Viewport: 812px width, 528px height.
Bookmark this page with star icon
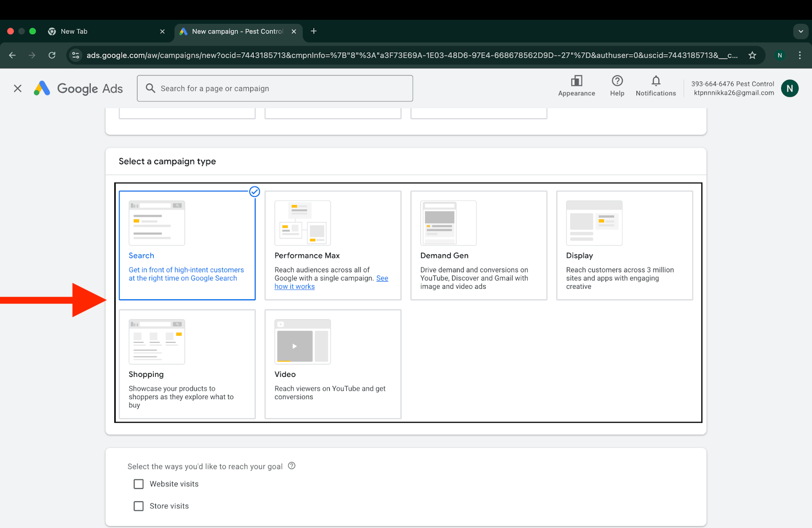[x=752, y=55]
